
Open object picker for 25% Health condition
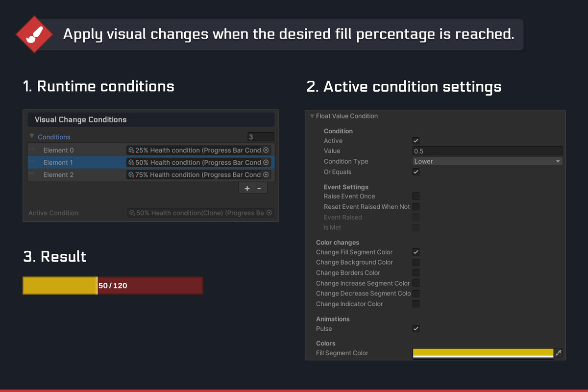(x=266, y=150)
